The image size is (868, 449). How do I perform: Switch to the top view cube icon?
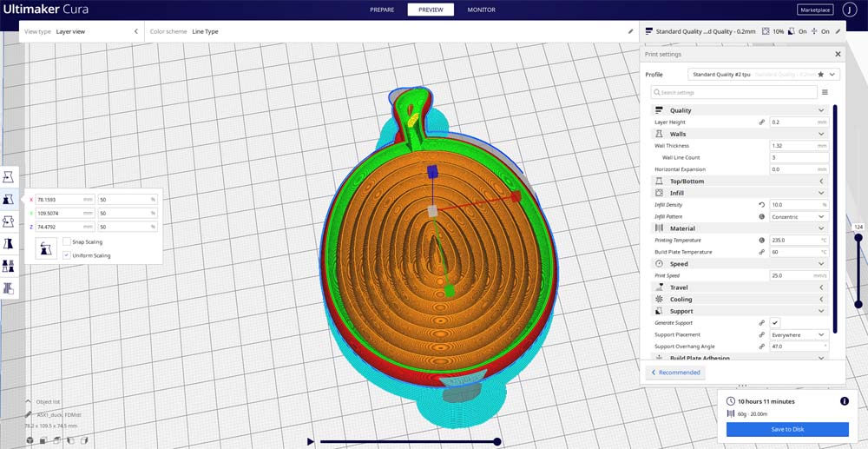click(x=56, y=440)
